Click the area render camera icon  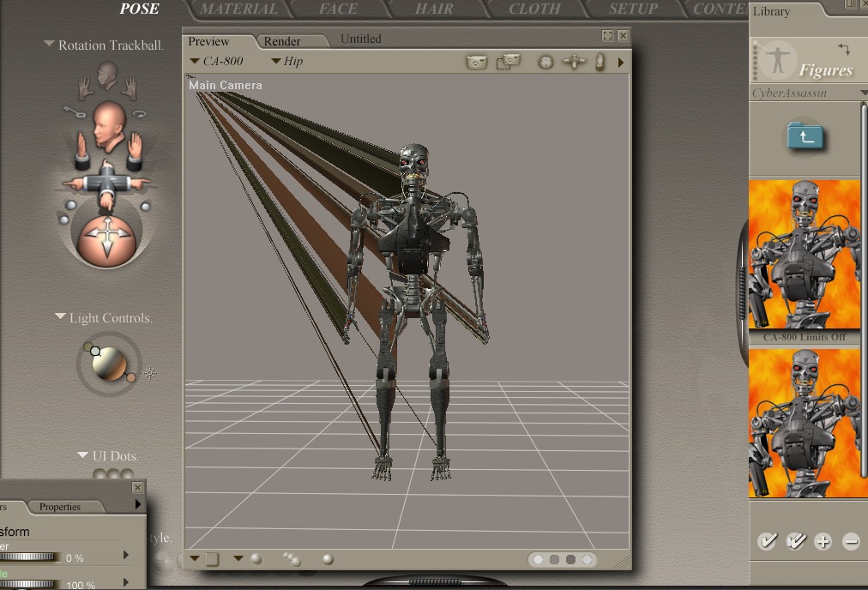(508, 62)
